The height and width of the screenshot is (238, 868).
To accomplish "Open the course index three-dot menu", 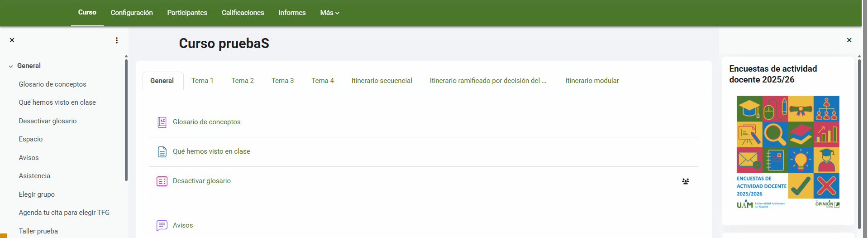I will pyautogui.click(x=117, y=40).
